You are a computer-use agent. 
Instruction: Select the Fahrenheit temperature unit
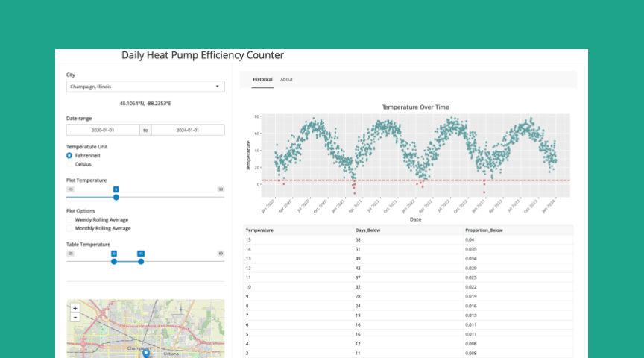(x=69, y=155)
